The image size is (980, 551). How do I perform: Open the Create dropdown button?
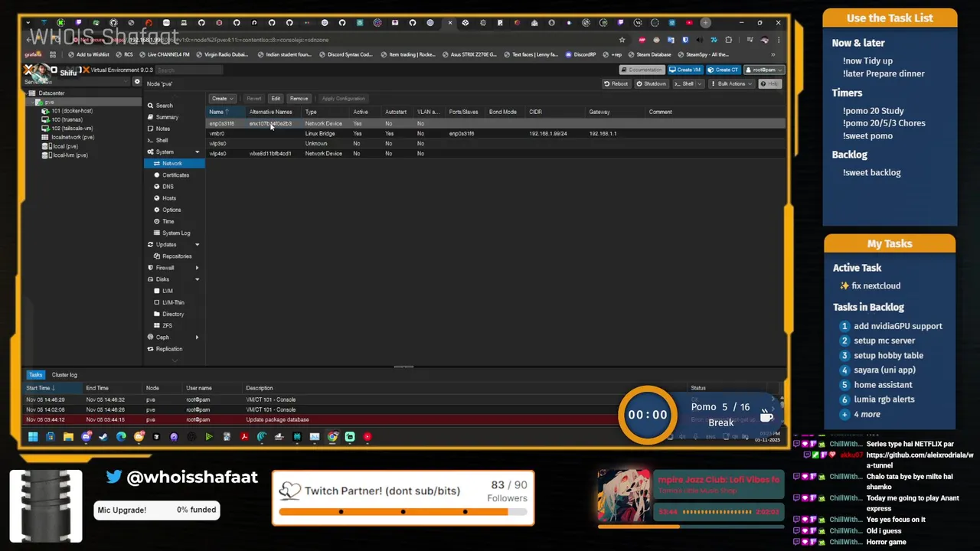[x=222, y=99]
